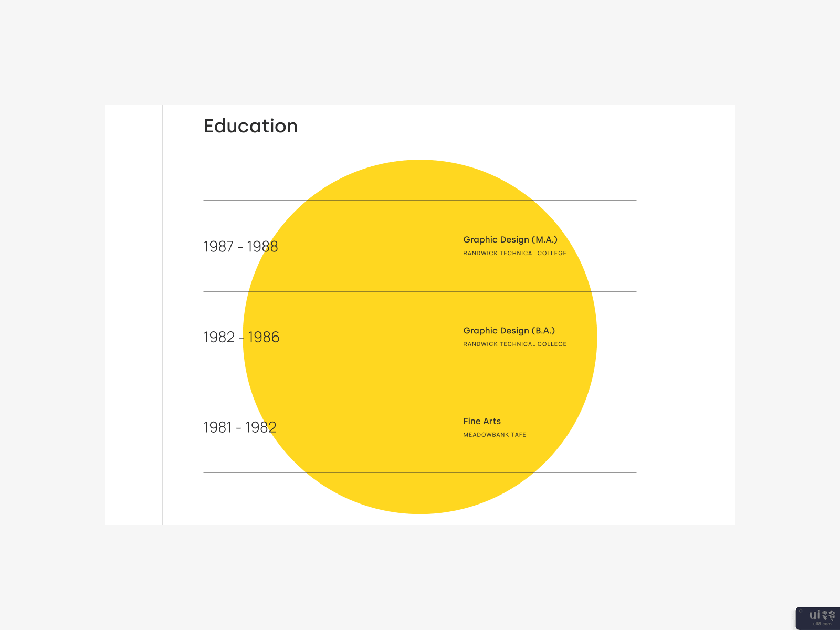Open the uil8.com link text
The width and height of the screenshot is (840, 630).
[822, 624]
